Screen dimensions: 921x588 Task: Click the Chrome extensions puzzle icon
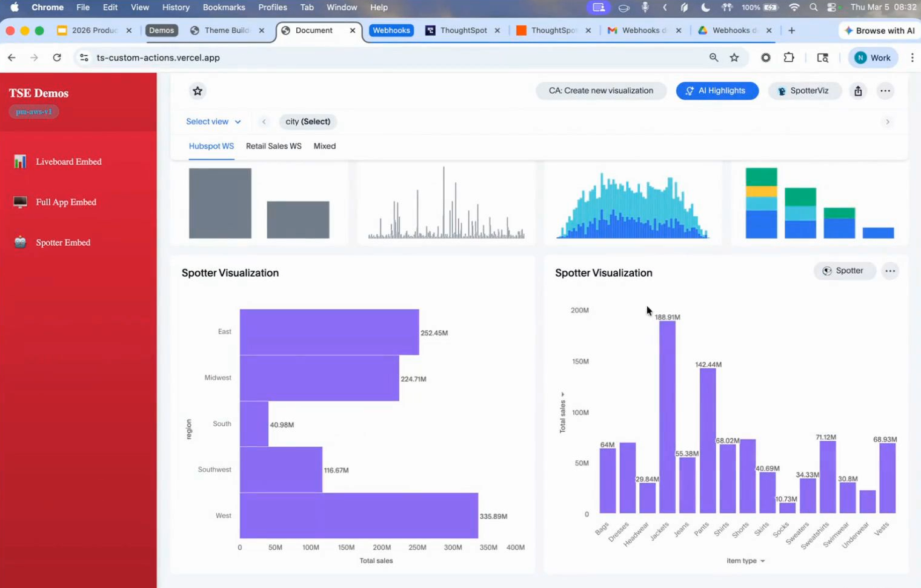click(788, 58)
